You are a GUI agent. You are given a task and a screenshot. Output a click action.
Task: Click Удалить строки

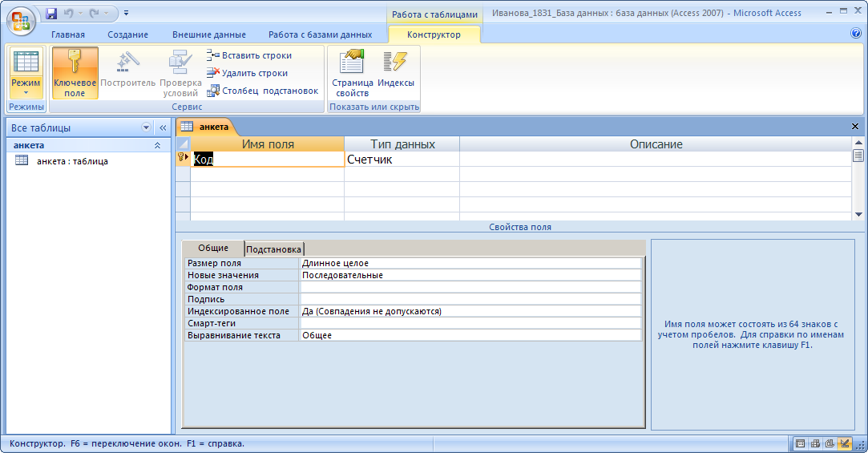point(247,73)
